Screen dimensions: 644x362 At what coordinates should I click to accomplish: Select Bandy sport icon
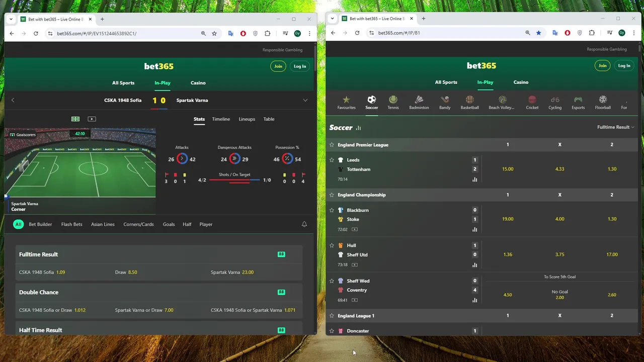(445, 100)
